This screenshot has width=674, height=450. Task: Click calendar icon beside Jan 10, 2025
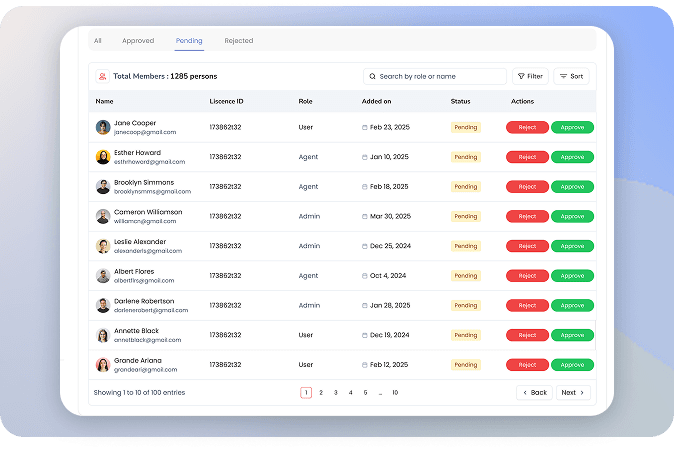click(365, 157)
